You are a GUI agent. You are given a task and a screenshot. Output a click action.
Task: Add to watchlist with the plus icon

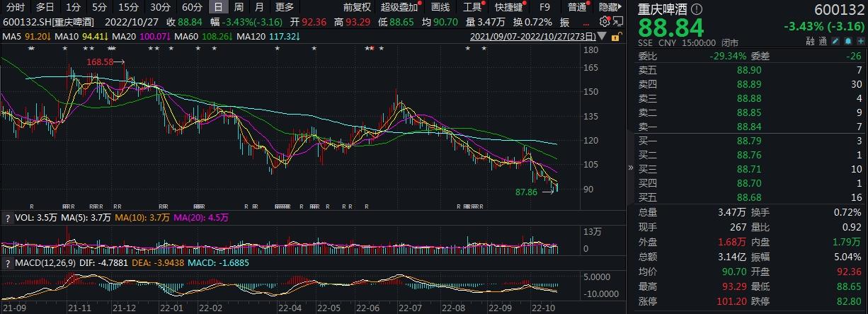(x=860, y=42)
